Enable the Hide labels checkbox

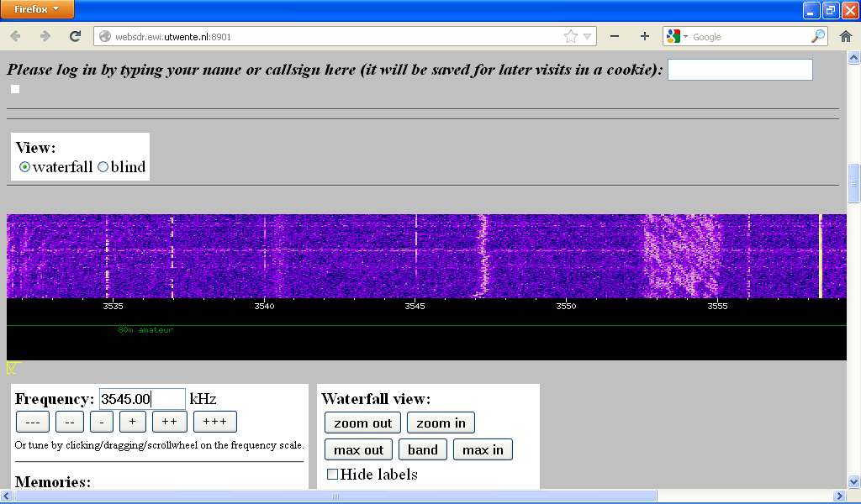332,475
